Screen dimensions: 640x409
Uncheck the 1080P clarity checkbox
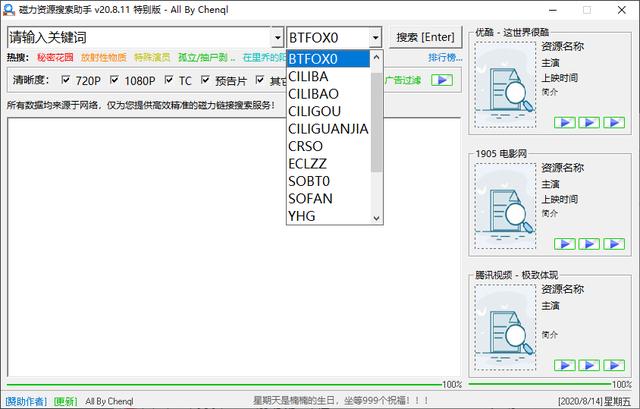coord(115,80)
